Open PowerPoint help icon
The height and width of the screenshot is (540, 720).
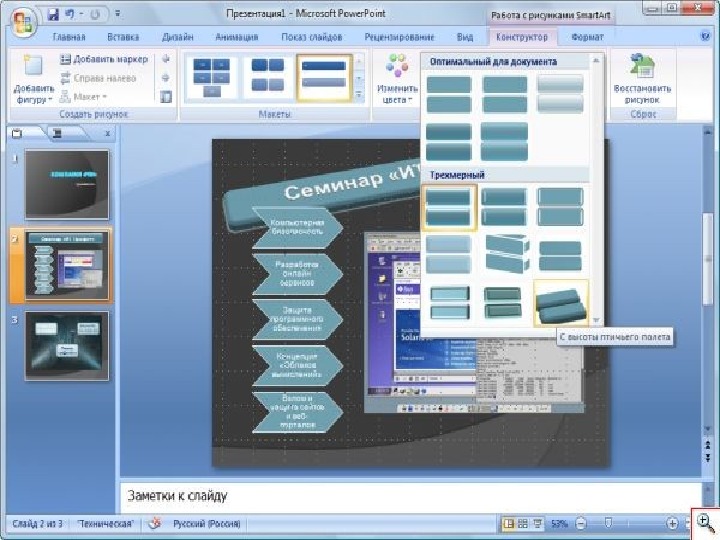(x=706, y=36)
